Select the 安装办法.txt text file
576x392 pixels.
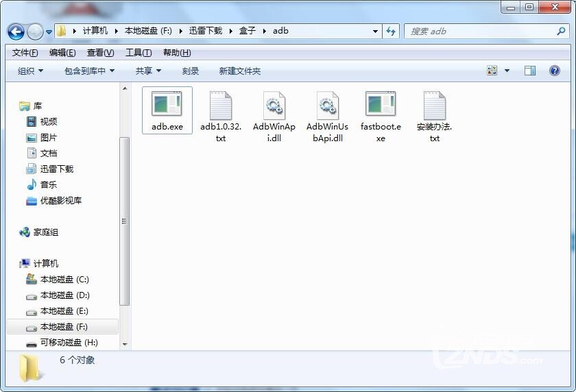(x=434, y=105)
